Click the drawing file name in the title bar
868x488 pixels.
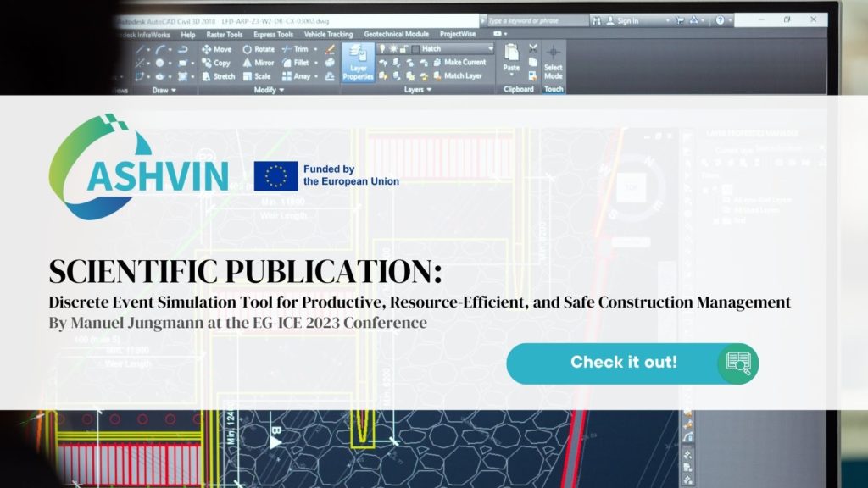pos(275,21)
